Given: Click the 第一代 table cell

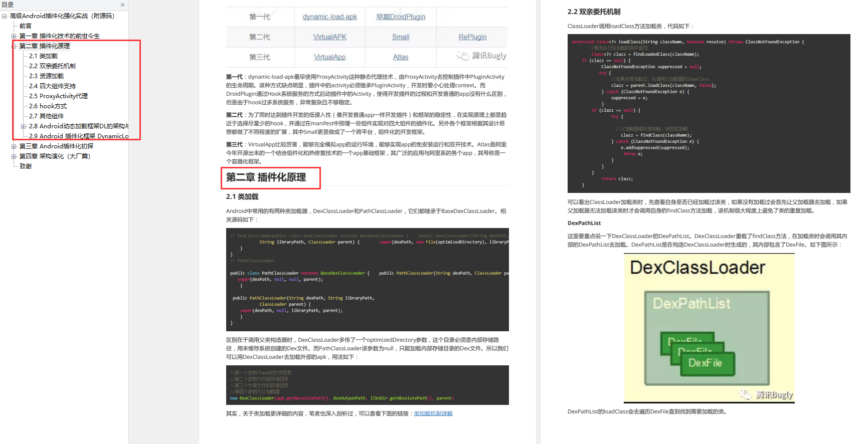Looking at the screenshot, I should pyautogui.click(x=260, y=17).
